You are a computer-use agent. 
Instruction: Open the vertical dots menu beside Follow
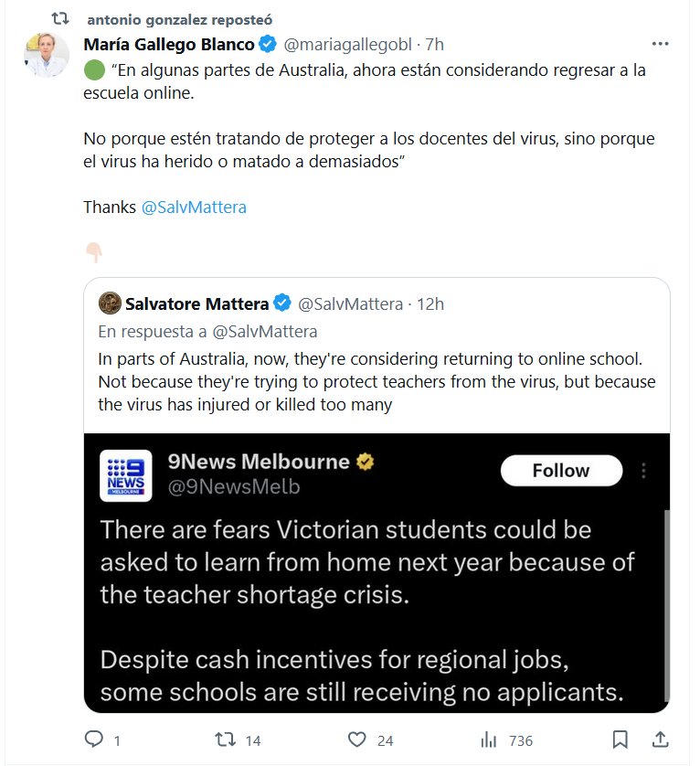(644, 471)
